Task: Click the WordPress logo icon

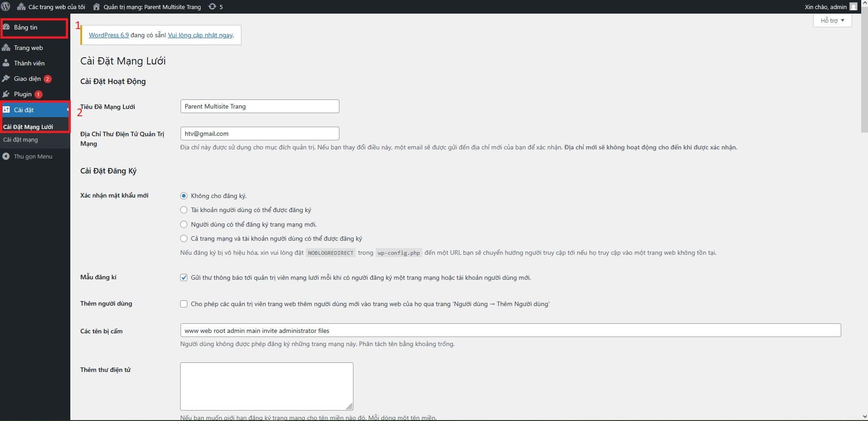Action: [5, 7]
